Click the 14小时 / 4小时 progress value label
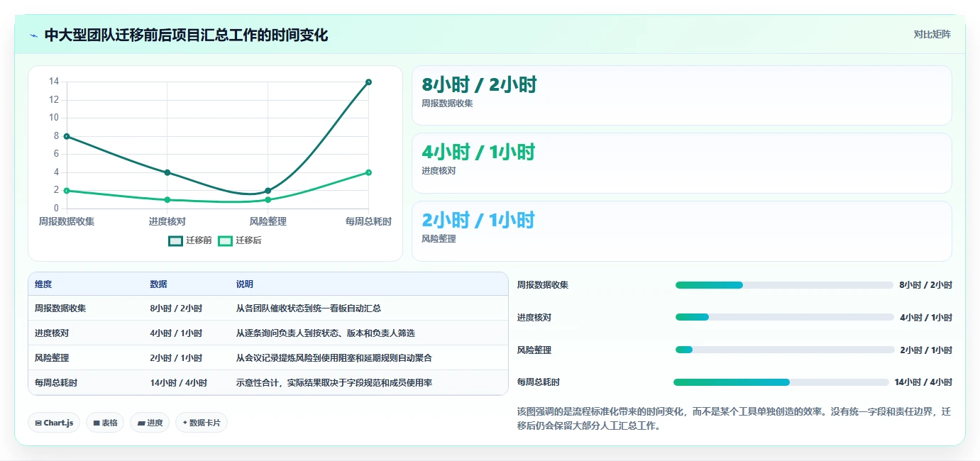 pos(923,382)
